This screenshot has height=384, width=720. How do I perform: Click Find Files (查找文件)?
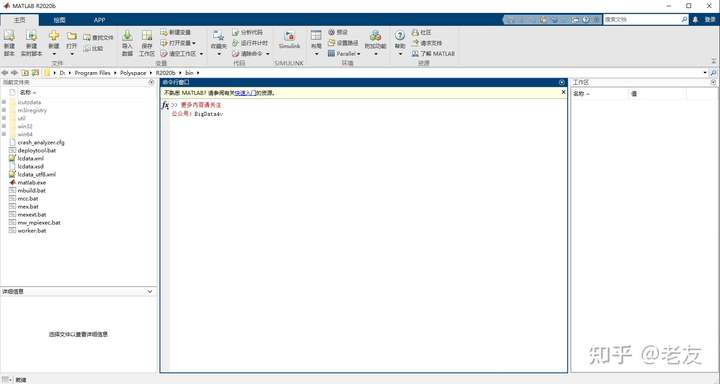pyautogui.click(x=98, y=37)
